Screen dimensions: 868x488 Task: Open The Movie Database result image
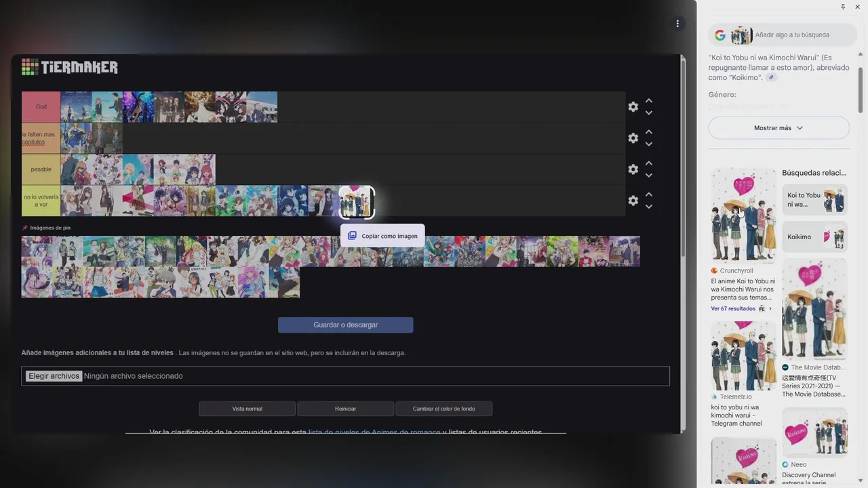814,308
